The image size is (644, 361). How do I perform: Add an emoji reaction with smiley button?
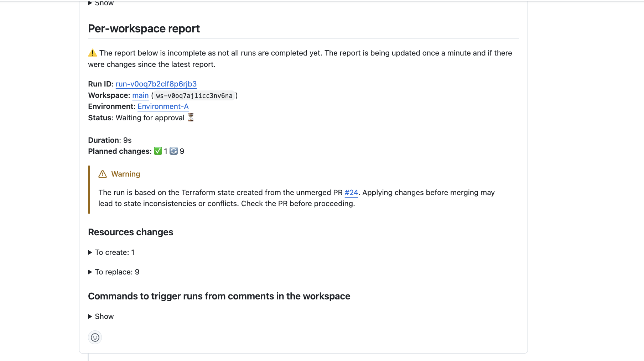[95, 338]
